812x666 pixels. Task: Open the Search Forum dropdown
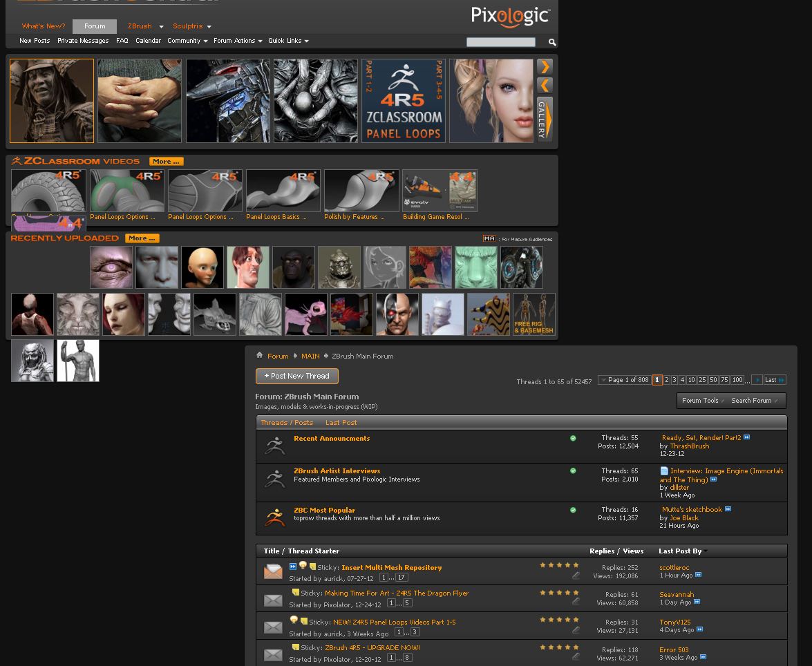coord(754,400)
